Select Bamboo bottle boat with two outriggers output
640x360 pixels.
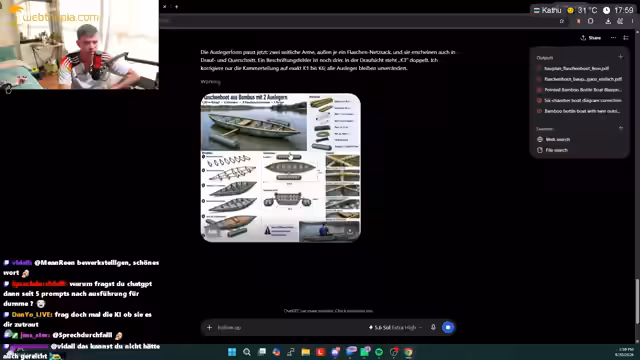click(579, 111)
